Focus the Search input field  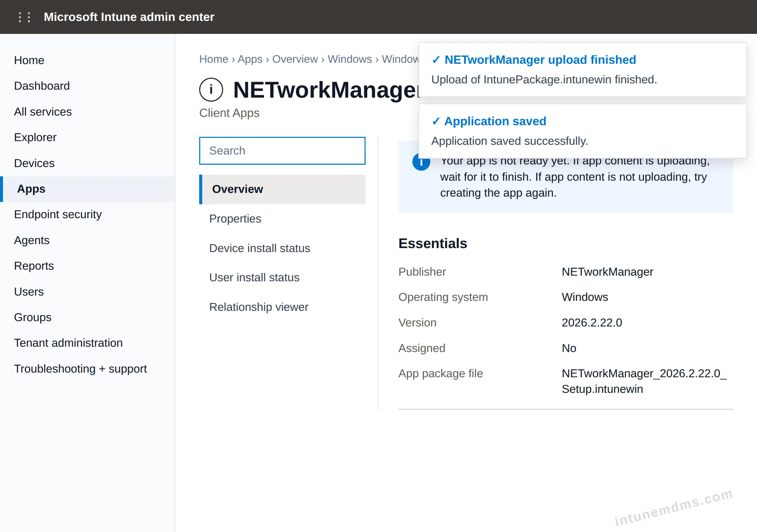point(282,150)
